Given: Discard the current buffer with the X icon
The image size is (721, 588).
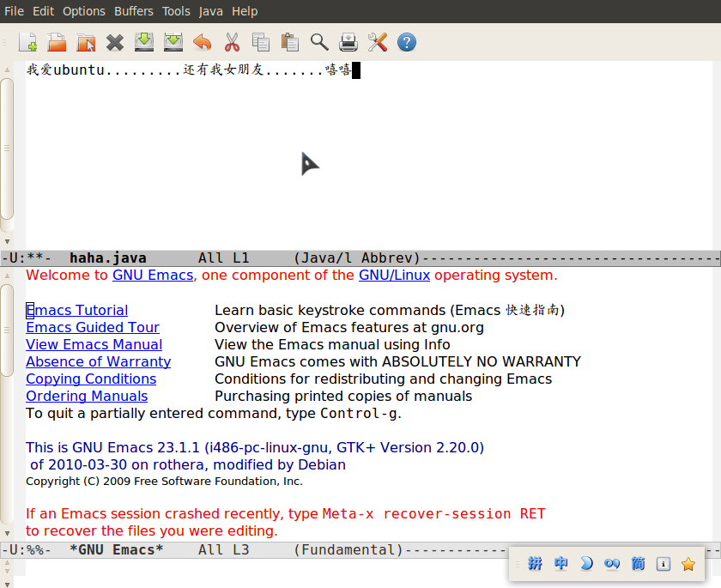Looking at the screenshot, I should (115, 43).
